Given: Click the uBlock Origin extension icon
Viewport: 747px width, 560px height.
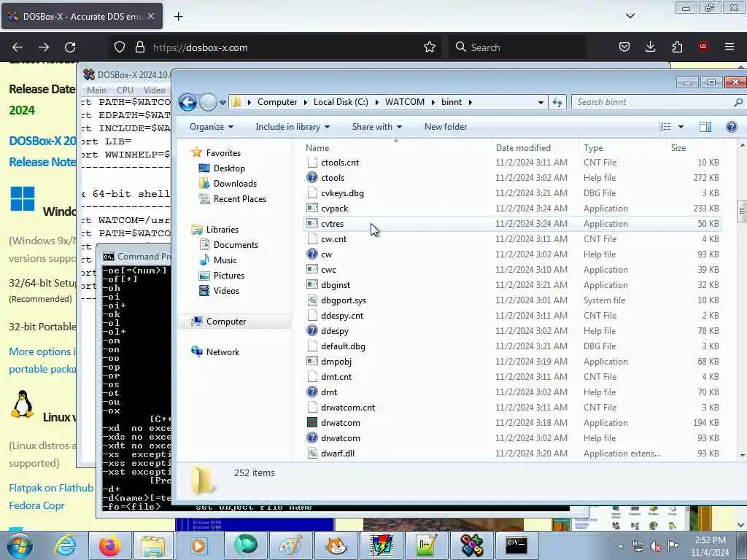Looking at the screenshot, I should coord(703,47).
